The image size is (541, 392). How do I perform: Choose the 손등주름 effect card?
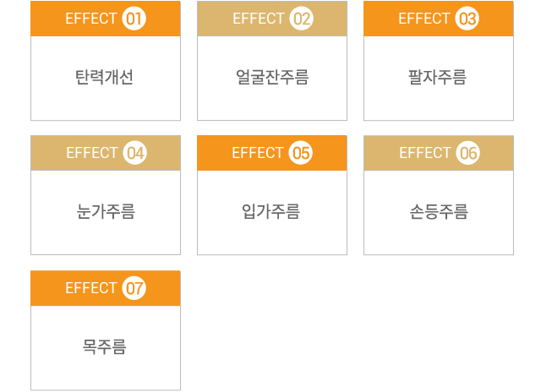point(439,195)
